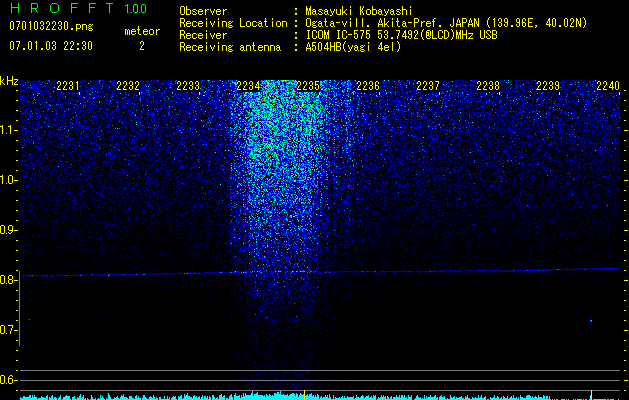Click the small cyan echo dot near 2240
The width and height of the screenshot is (629, 400).
(591, 320)
